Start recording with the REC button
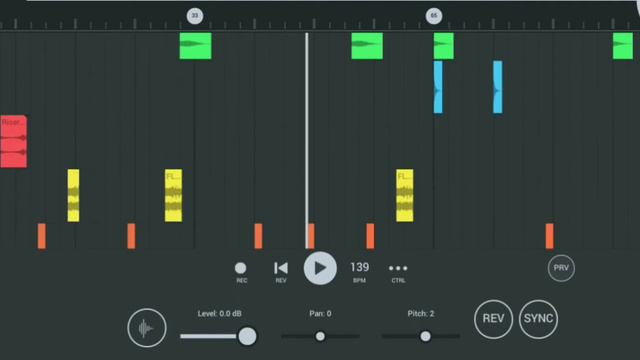 point(241,272)
